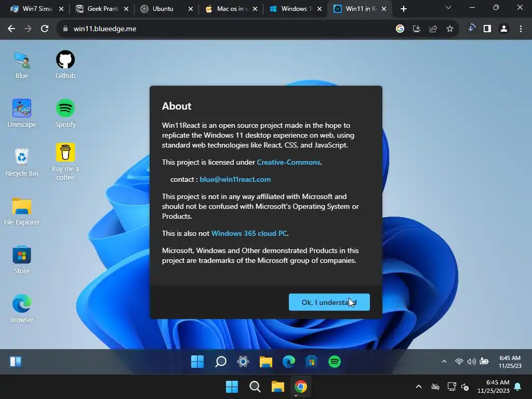
Task: Open the Github desktop shortcut
Action: tap(65, 65)
